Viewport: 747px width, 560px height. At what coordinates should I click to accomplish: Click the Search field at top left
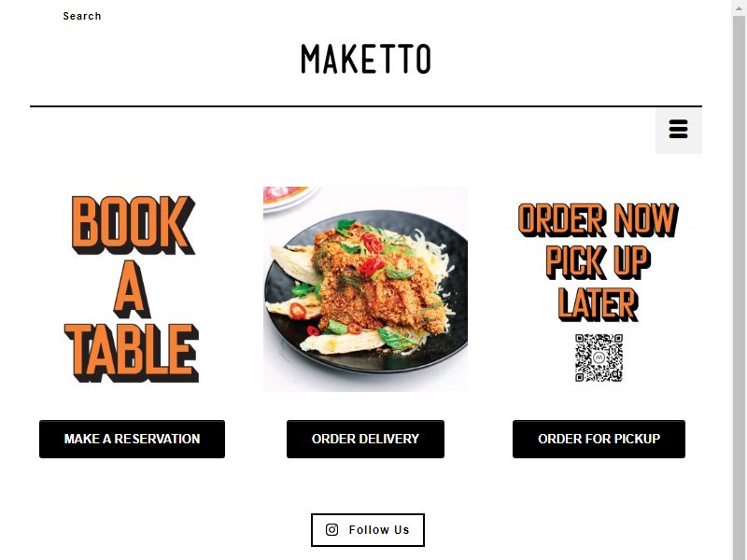coord(82,16)
